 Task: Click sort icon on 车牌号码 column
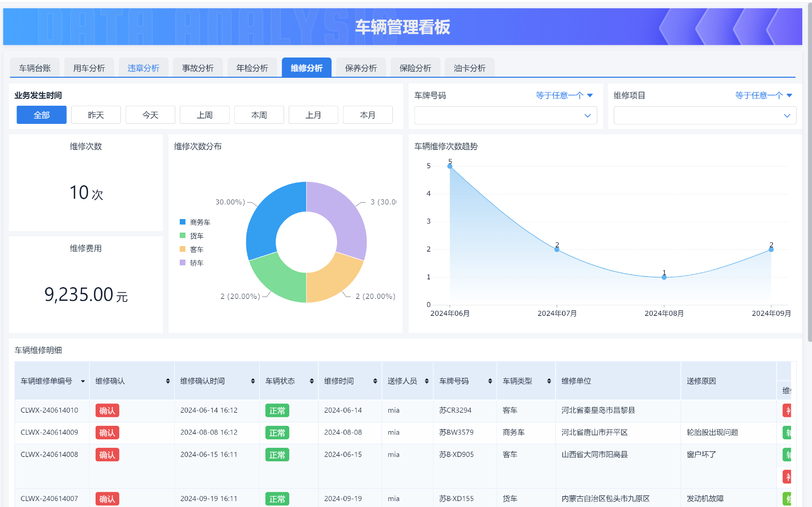pos(490,381)
